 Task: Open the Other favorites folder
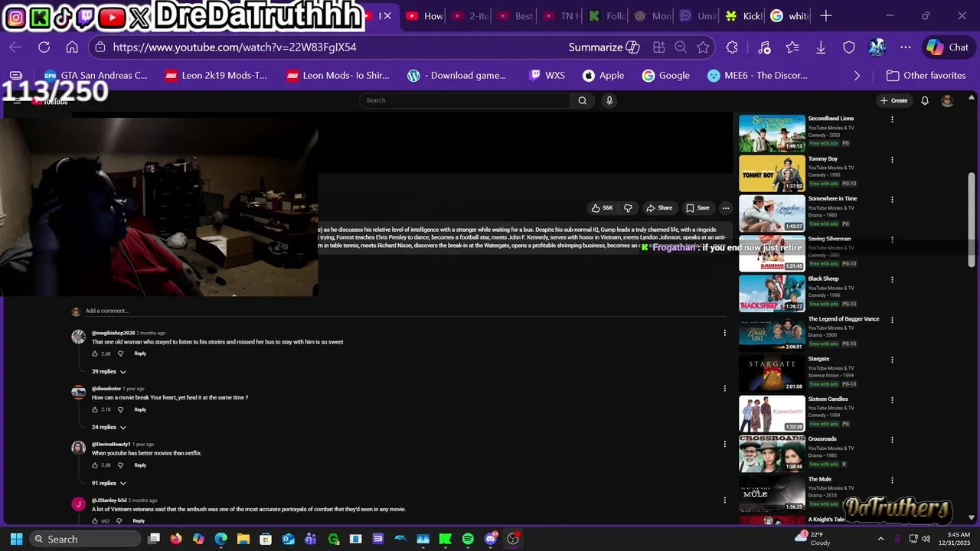coord(926,76)
